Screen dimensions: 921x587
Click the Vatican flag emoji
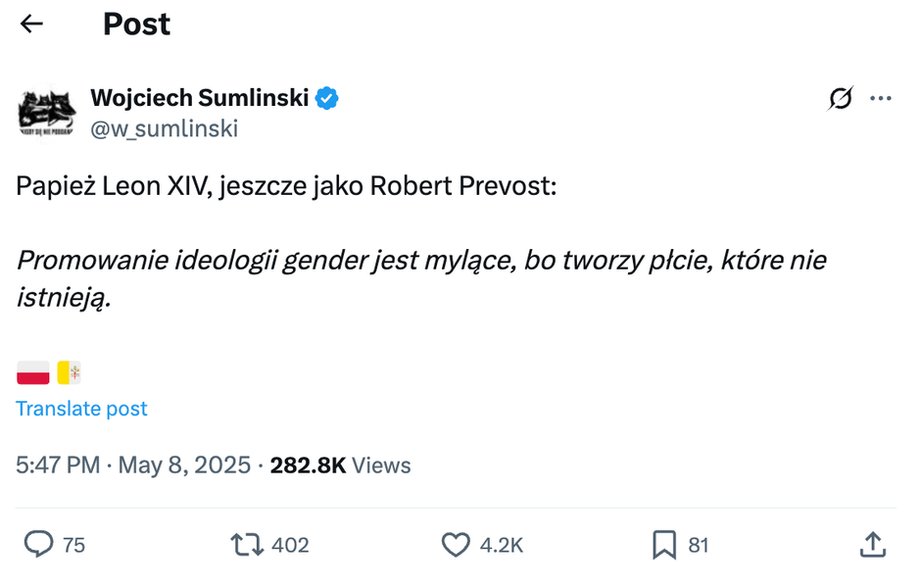click(69, 373)
